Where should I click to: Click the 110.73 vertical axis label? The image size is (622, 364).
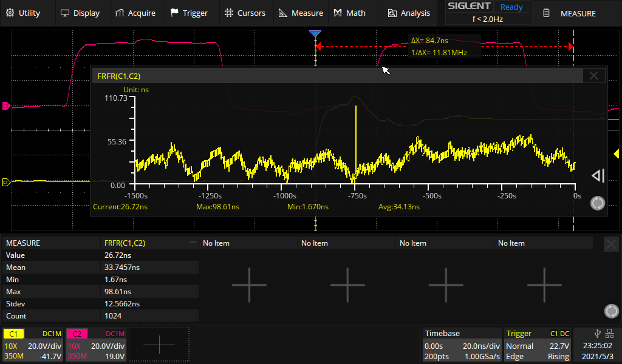click(x=116, y=98)
